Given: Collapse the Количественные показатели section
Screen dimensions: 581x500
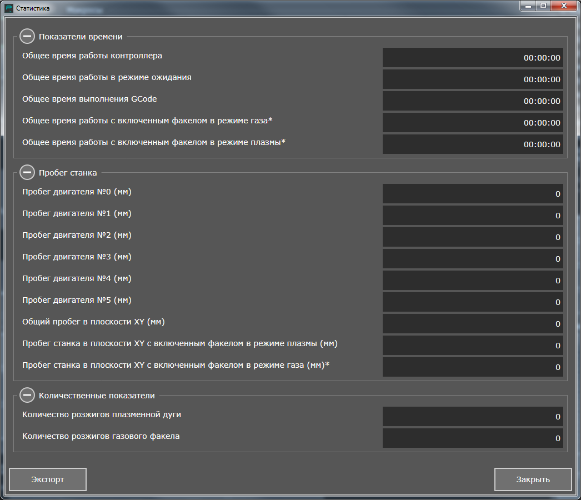Looking at the screenshot, I should (27, 395).
